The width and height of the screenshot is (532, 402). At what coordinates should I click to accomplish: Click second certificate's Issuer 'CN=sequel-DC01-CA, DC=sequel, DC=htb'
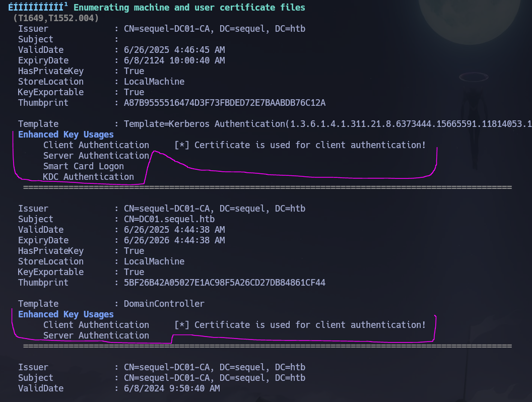click(x=215, y=209)
